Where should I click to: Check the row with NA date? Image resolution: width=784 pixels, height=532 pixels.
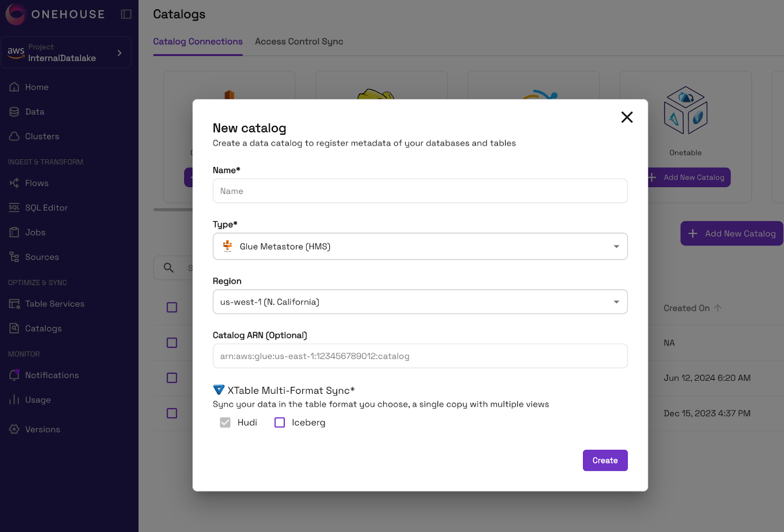coord(172,342)
